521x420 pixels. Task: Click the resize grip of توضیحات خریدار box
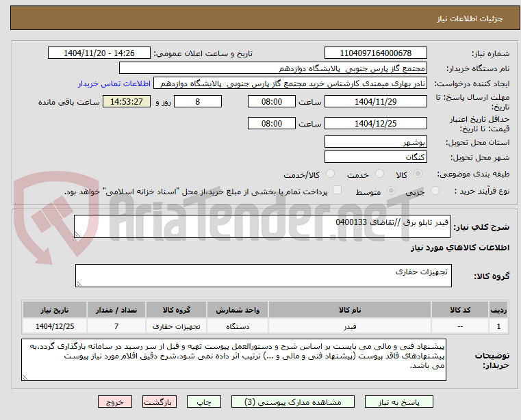(x=25, y=377)
